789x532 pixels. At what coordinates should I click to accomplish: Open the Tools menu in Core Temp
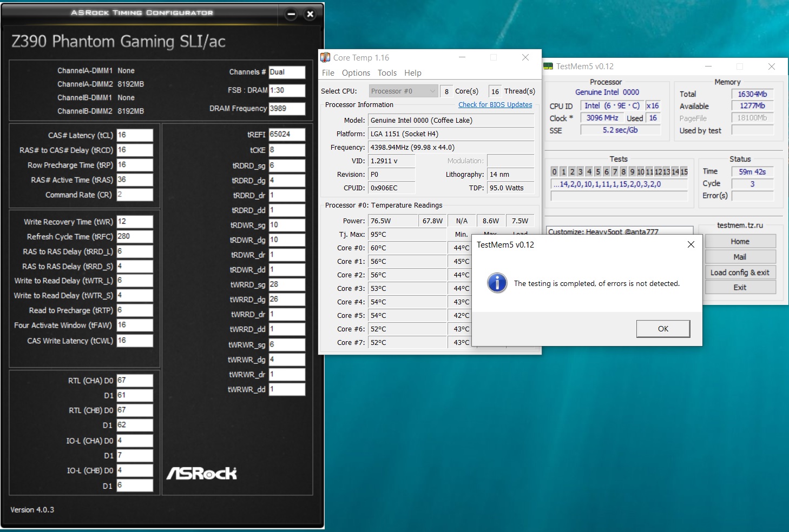tap(387, 73)
